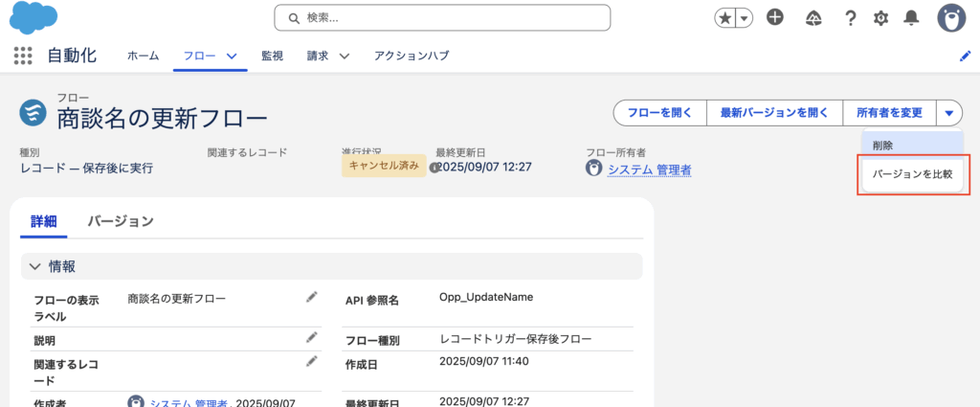Click the Favorites star icon
Image resolution: width=980 pixels, height=407 pixels.
(x=725, y=18)
